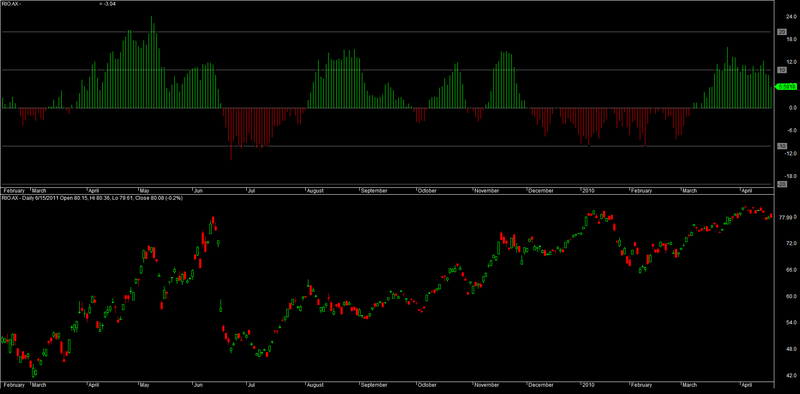Click the '= -3.04' indicator value readout
The height and width of the screenshot is (394, 800).
[x=108, y=4]
